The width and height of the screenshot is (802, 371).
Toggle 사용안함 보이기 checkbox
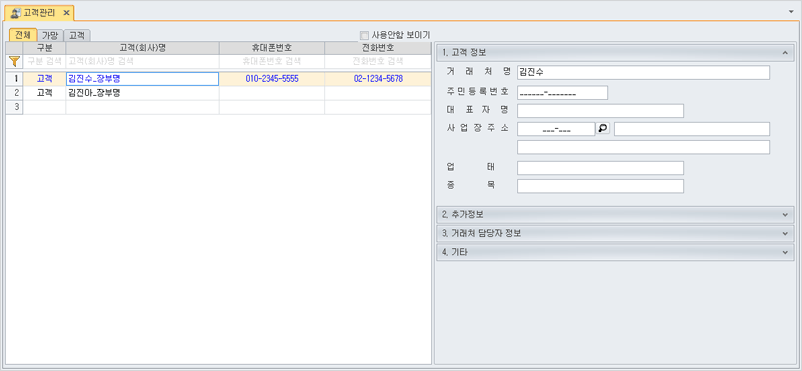[364, 35]
